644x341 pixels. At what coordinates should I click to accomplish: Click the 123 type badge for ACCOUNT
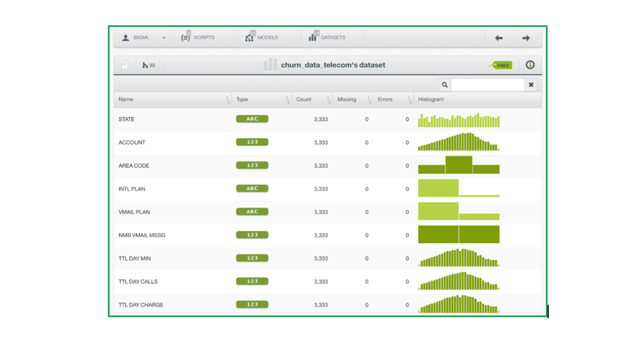(252, 142)
